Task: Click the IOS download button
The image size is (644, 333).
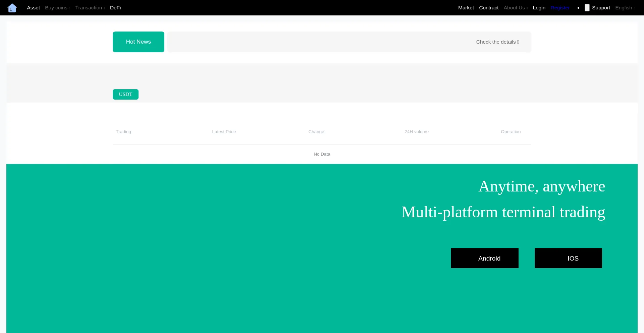Action: point(568,258)
